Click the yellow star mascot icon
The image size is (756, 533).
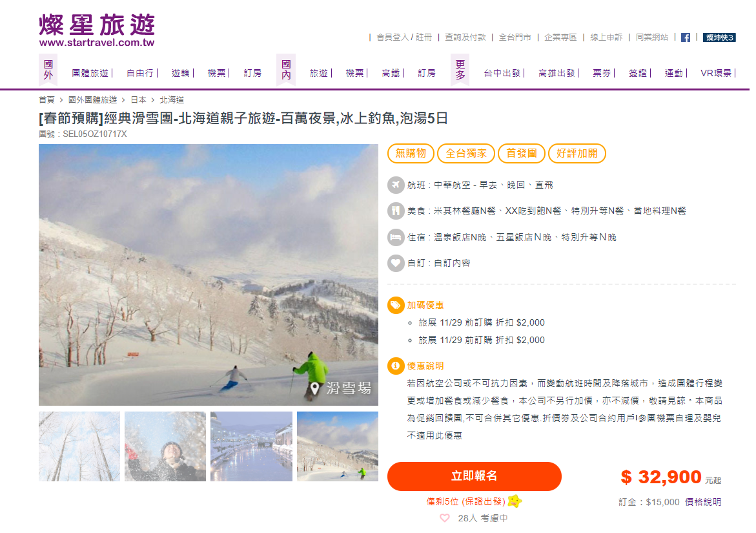515,501
